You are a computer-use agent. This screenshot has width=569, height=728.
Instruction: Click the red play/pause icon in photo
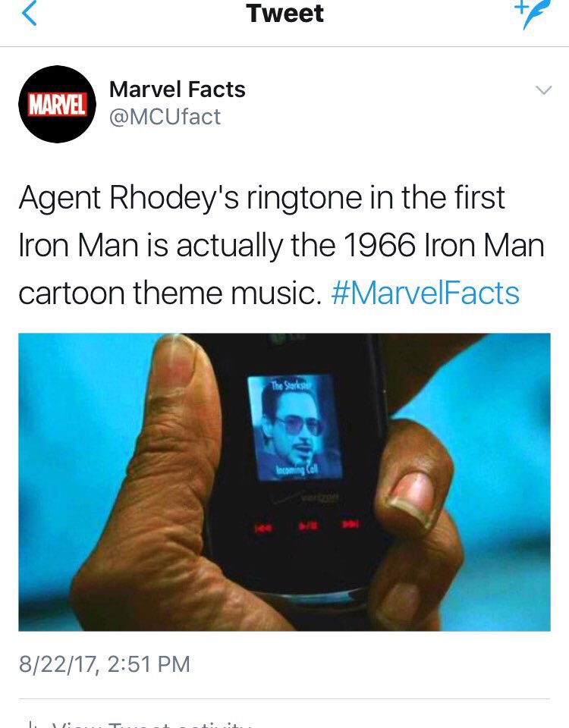tap(308, 526)
